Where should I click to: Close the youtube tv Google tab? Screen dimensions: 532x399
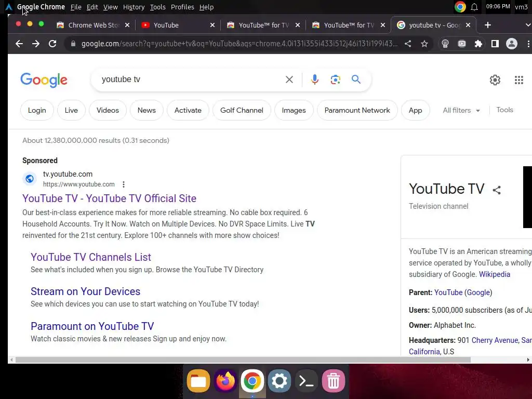(x=468, y=25)
